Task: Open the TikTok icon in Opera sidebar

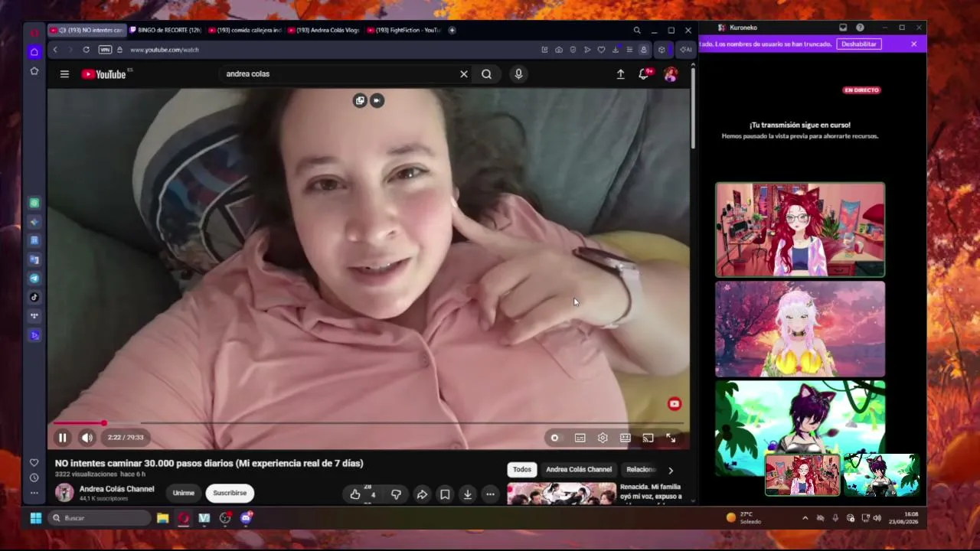Action: [34, 297]
